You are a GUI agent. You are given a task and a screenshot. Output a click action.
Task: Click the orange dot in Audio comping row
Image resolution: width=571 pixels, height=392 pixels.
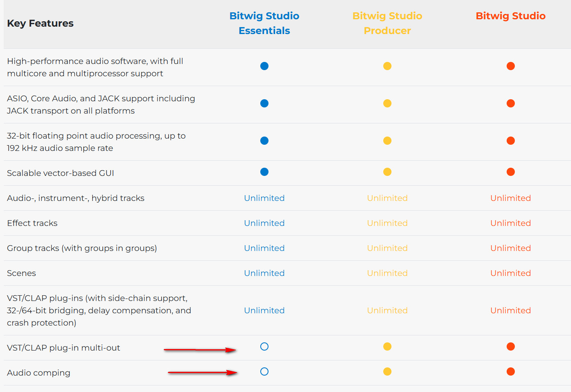(x=511, y=371)
